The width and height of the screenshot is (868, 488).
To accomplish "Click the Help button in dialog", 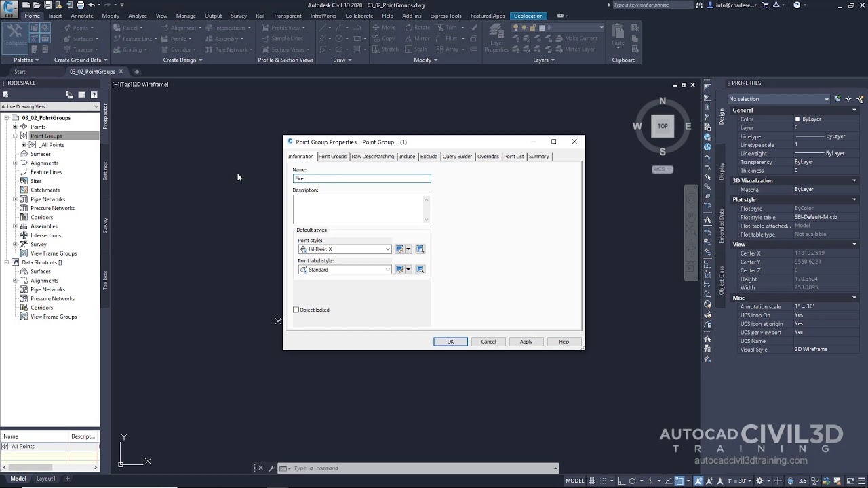I will 564,342.
